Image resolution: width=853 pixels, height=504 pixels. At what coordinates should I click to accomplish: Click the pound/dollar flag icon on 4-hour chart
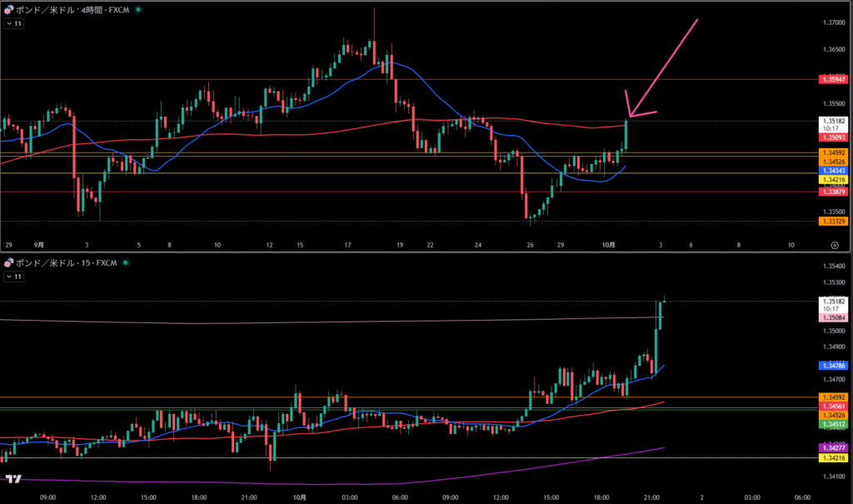tap(8, 9)
